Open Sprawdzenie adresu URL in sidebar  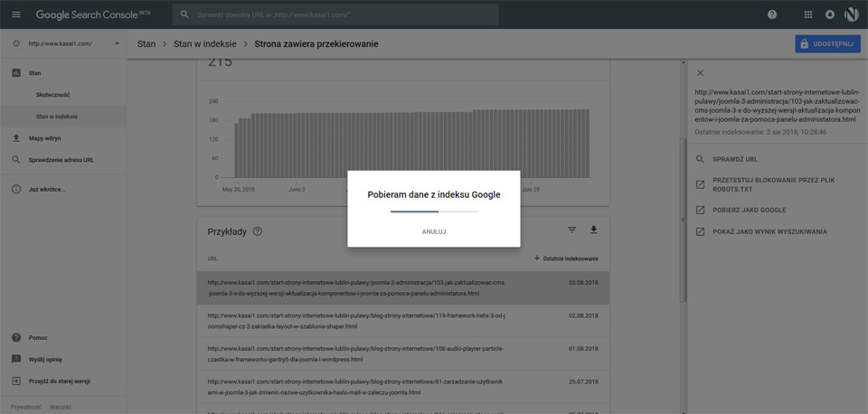(x=63, y=160)
